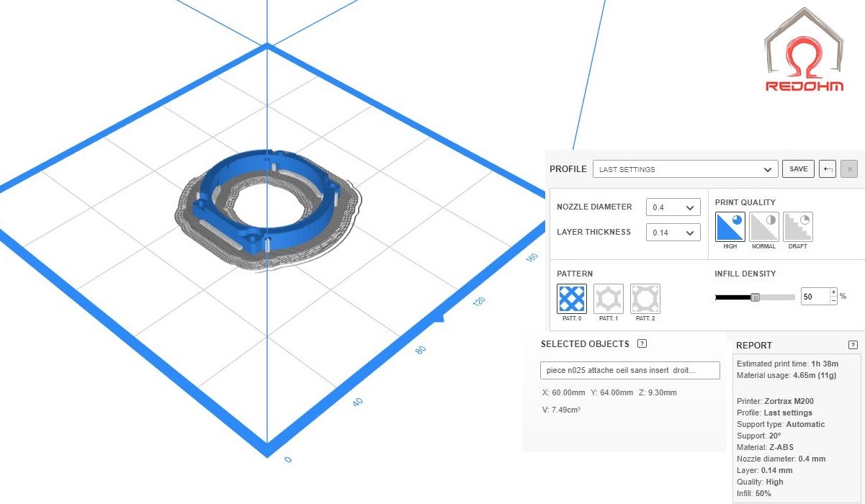
Task: Open the Layer Thickness dropdown
Action: pos(673,233)
